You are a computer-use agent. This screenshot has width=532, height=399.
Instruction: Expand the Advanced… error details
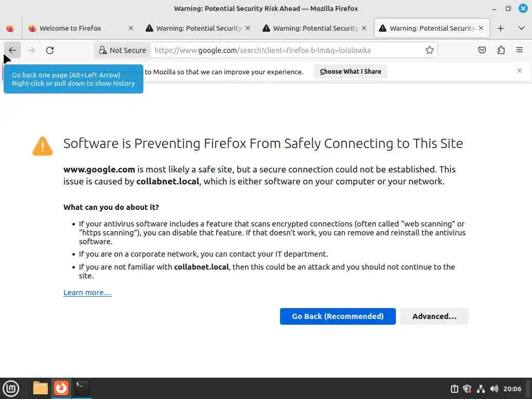(x=434, y=316)
